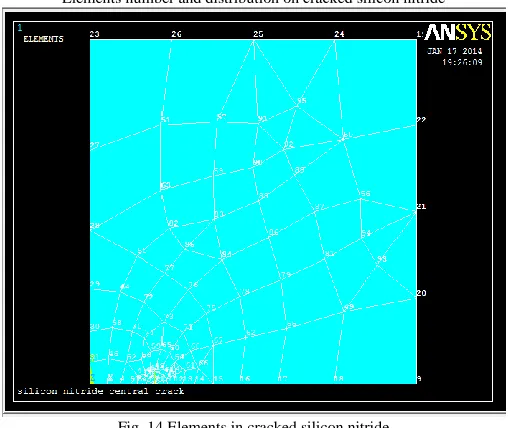Select node label 21 on the right edge
The height and width of the screenshot is (428, 508).
click(421, 207)
